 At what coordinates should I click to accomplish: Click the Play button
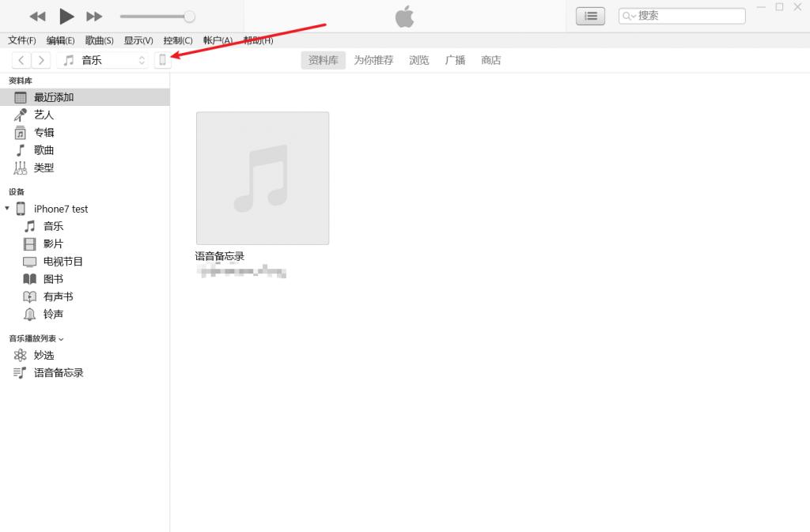click(x=66, y=16)
